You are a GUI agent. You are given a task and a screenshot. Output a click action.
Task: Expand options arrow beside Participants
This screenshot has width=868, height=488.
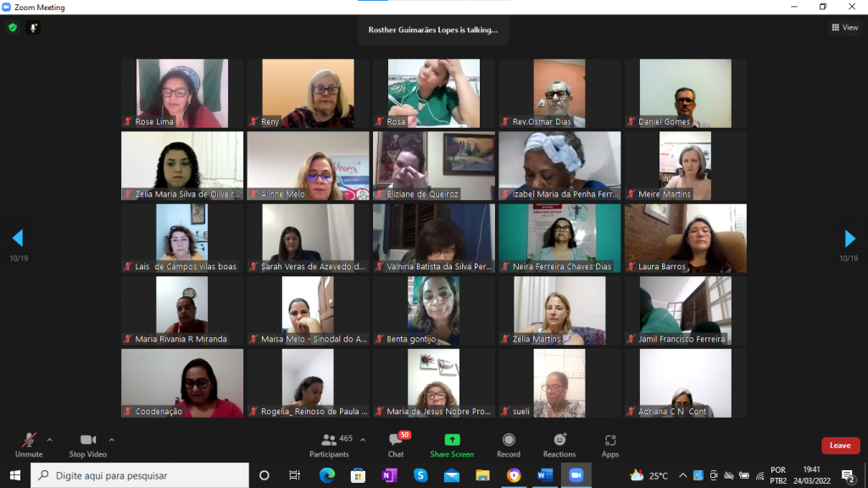(363, 440)
